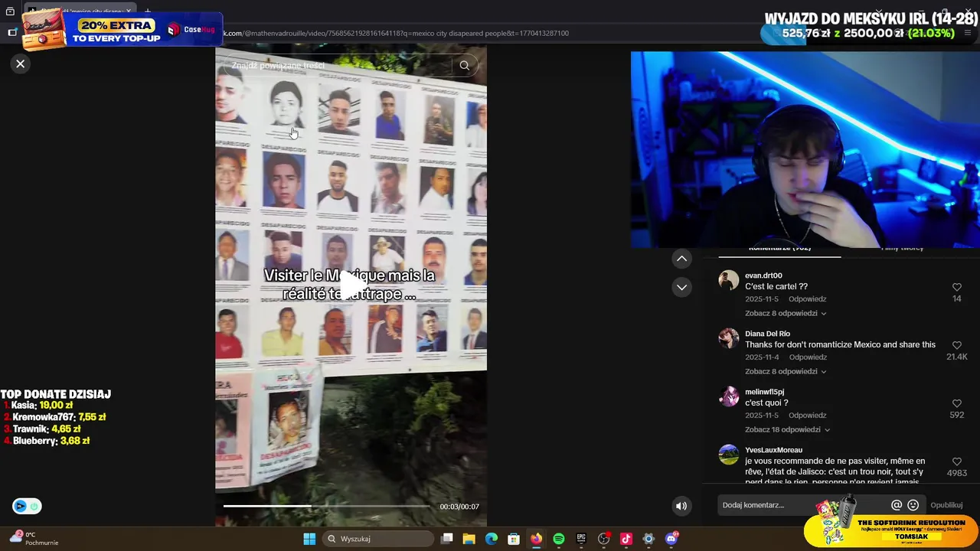The width and height of the screenshot is (980, 551).
Task: Go to the previous video with up arrow
Action: click(x=681, y=259)
